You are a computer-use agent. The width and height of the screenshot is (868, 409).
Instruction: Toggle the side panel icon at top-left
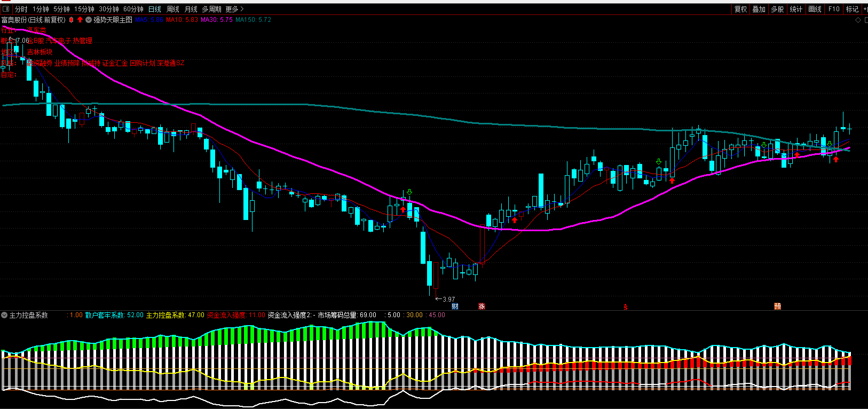[6, 9]
